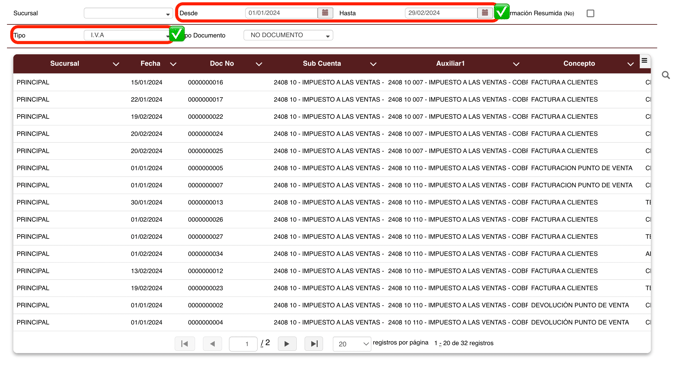Screen dimensions: 688x381
Task: Open the table column menu icon
Action: point(644,61)
